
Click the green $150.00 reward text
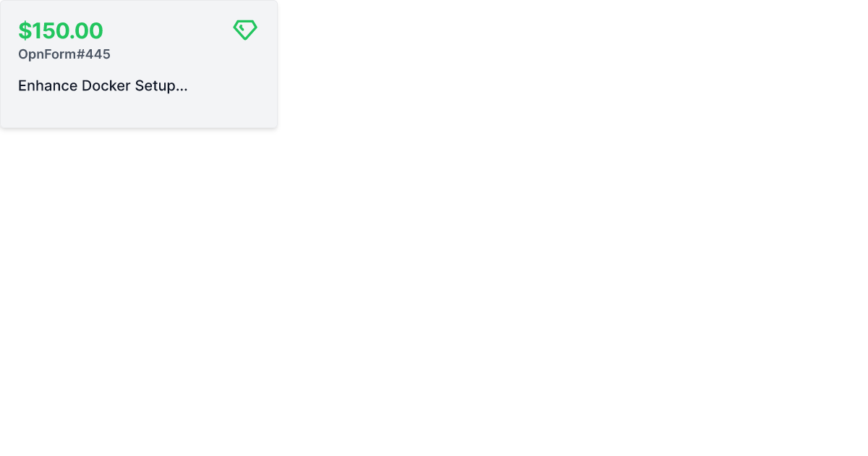[x=61, y=30]
